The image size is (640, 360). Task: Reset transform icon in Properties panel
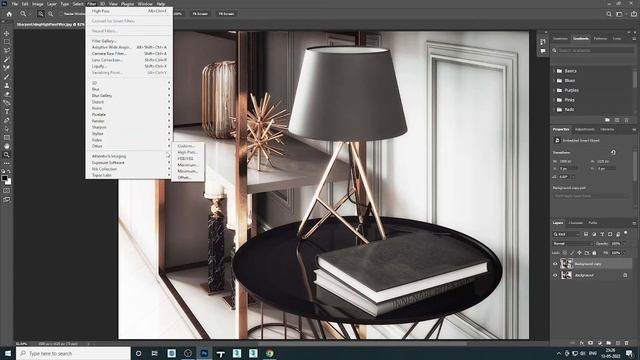613,152
